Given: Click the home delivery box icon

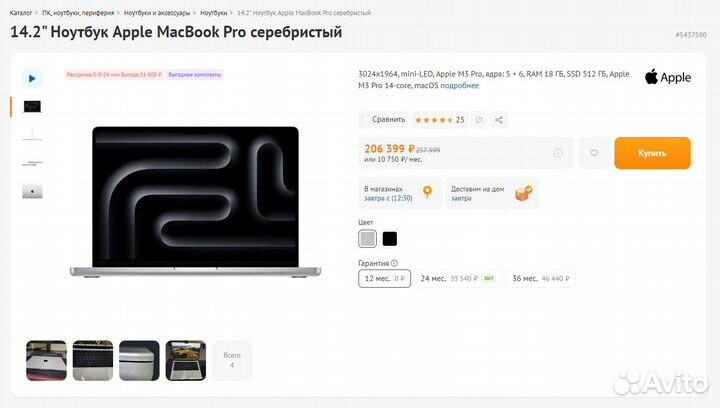Looking at the screenshot, I should tap(523, 193).
